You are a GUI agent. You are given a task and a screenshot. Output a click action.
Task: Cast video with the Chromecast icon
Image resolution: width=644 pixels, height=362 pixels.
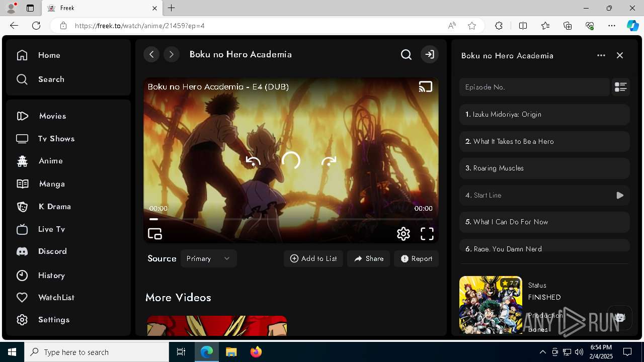(426, 87)
